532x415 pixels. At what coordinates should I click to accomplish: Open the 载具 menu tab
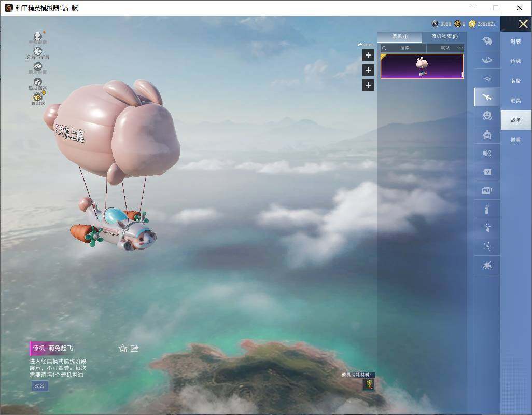[516, 101]
